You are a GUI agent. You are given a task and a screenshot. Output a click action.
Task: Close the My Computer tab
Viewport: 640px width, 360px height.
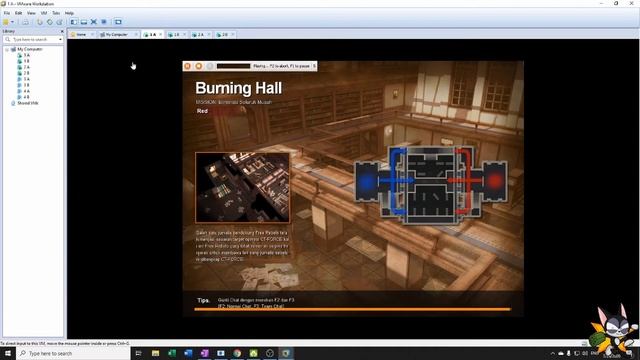pos(136,35)
